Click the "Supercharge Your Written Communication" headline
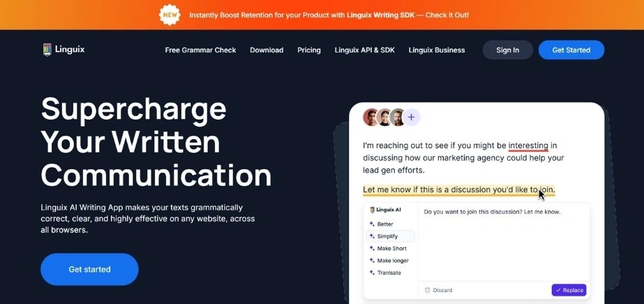Viewport: 644px width, 304px height. [x=156, y=142]
